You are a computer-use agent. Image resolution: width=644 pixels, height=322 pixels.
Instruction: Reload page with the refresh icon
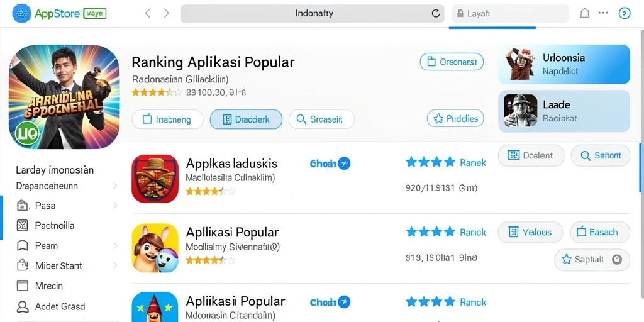pos(436,14)
